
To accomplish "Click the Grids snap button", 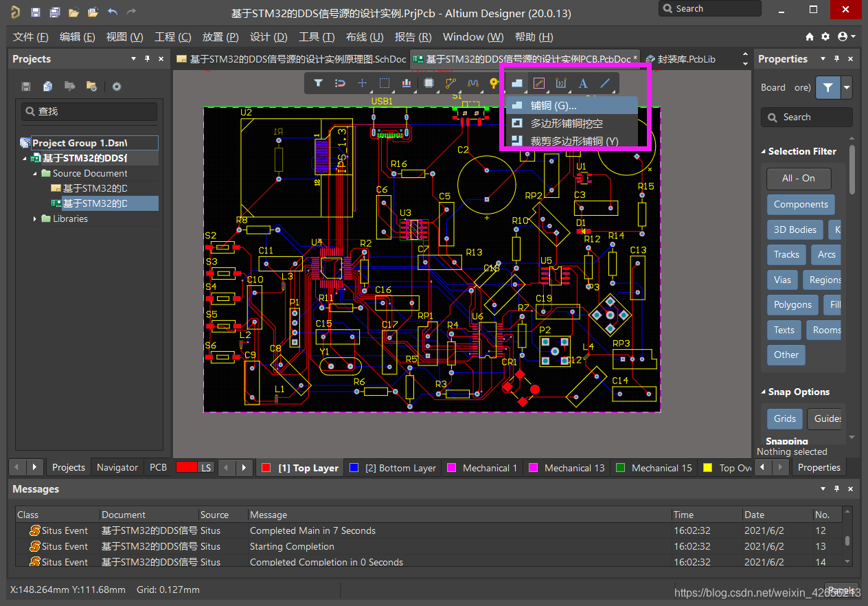I will pos(785,418).
